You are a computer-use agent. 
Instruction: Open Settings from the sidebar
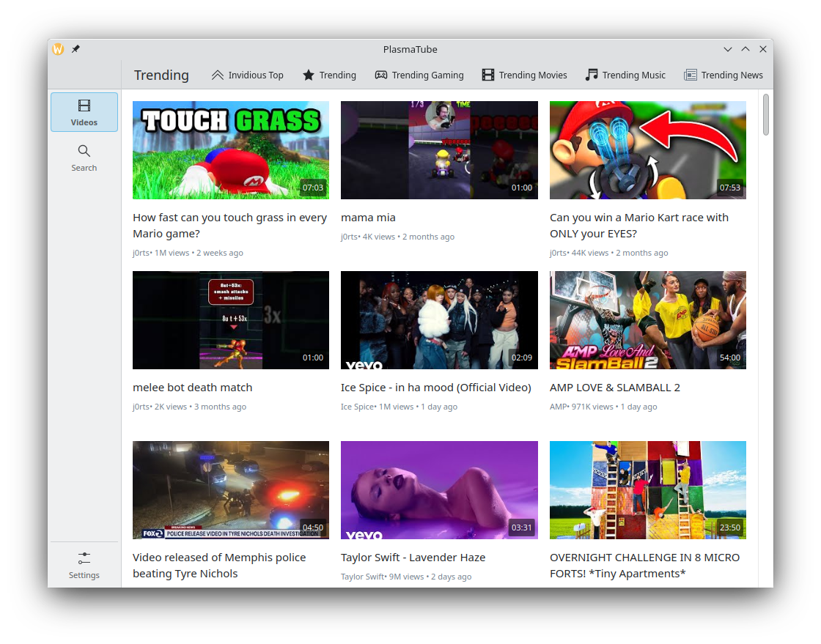[x=84, y=566]
